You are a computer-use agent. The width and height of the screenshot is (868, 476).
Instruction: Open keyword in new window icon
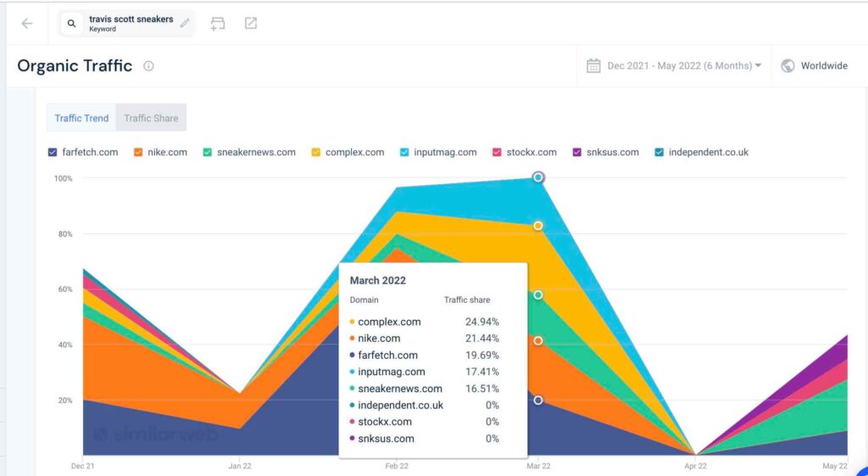coord(251,24)
